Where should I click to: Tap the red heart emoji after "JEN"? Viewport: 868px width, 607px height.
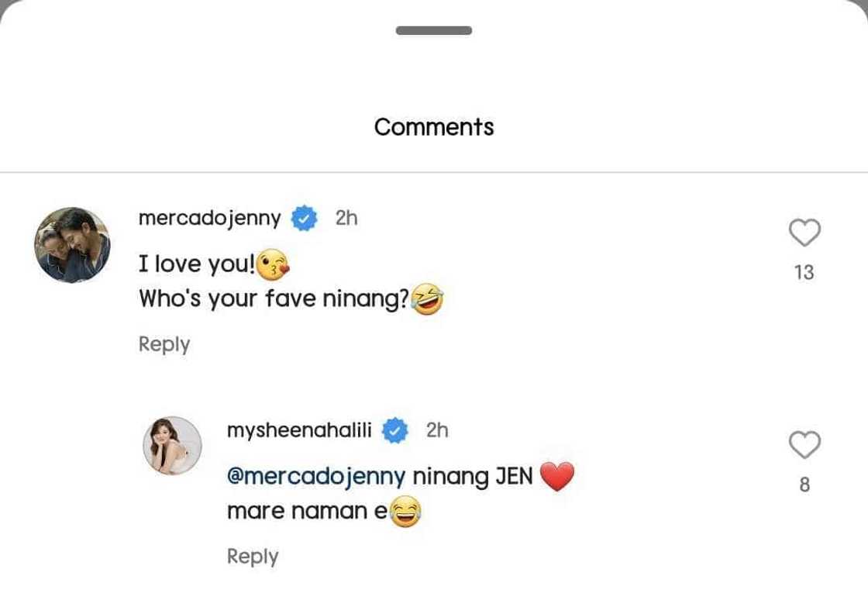point(556,476)
